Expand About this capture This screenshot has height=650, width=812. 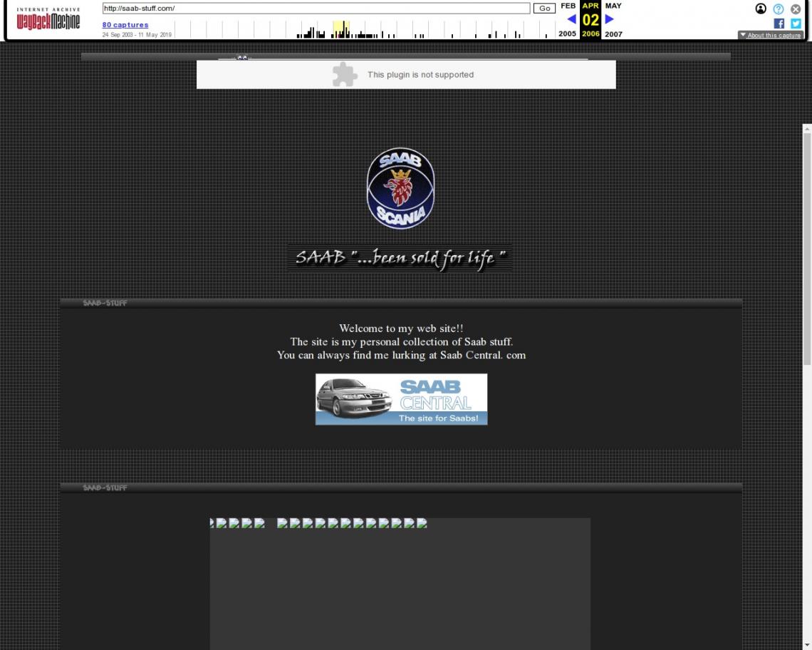(771, 35)
